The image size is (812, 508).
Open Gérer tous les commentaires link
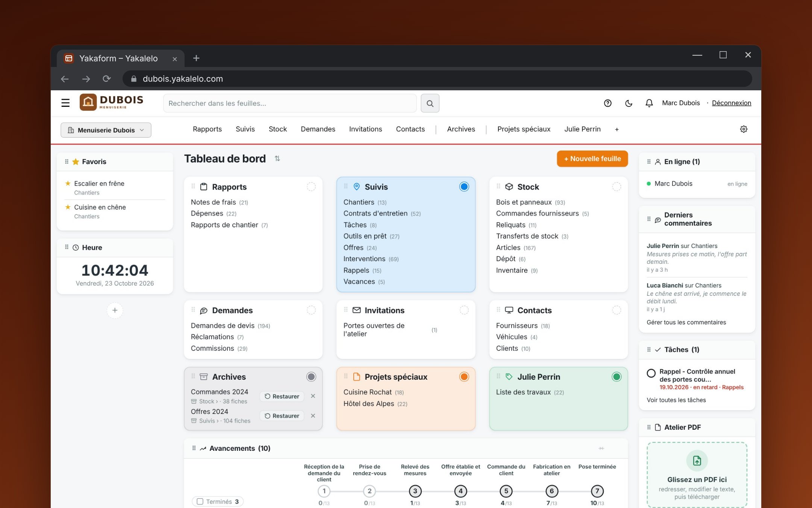(686, 322)
